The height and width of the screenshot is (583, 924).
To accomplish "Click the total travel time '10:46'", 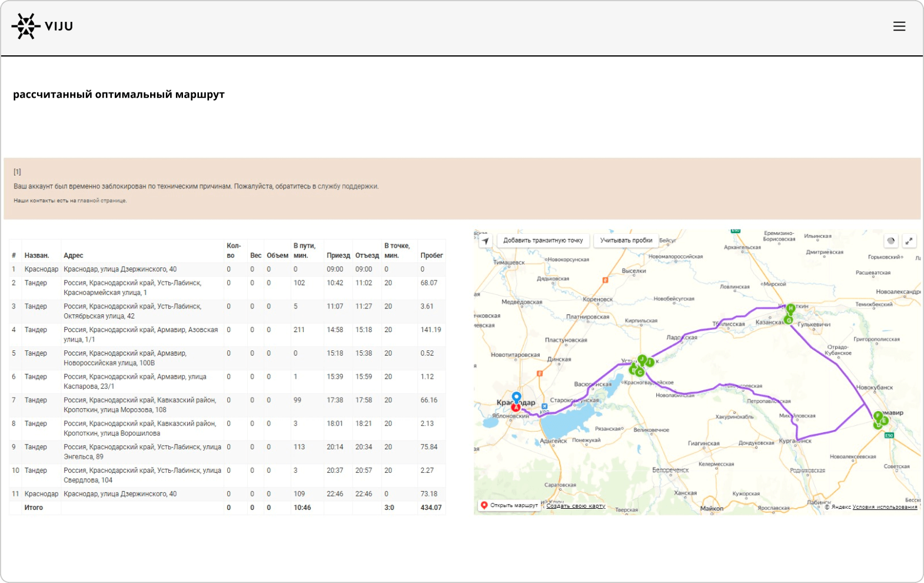I will pyautogui.click(x=303, y=508).
